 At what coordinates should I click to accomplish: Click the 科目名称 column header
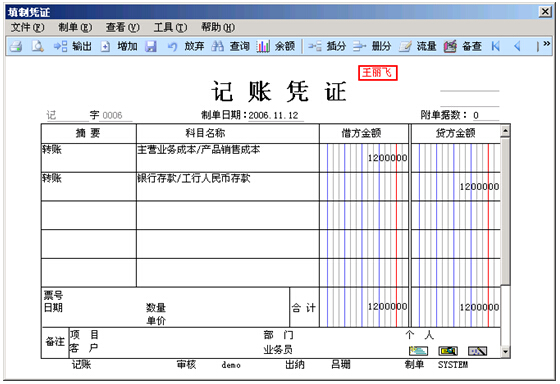(x=228, y=133)
